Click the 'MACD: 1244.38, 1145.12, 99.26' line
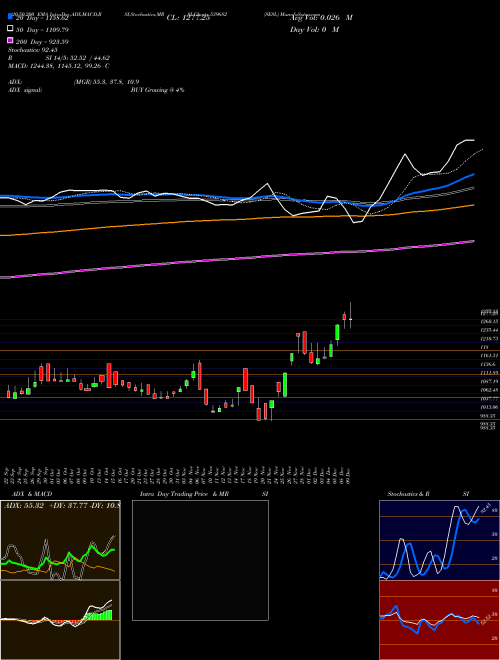The width and height of the screenshot is (500, 660). (x=59, y=66)
